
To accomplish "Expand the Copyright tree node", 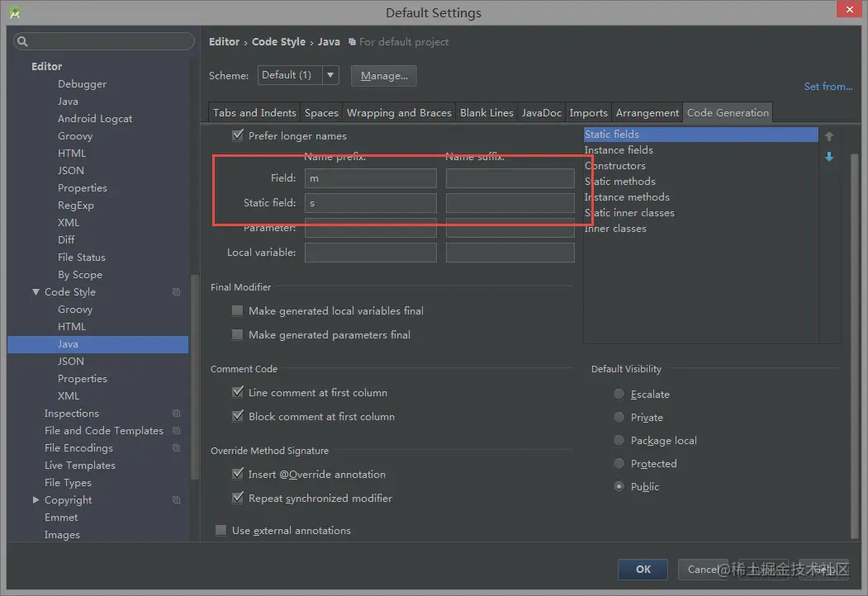I will [x=36, y=499].
